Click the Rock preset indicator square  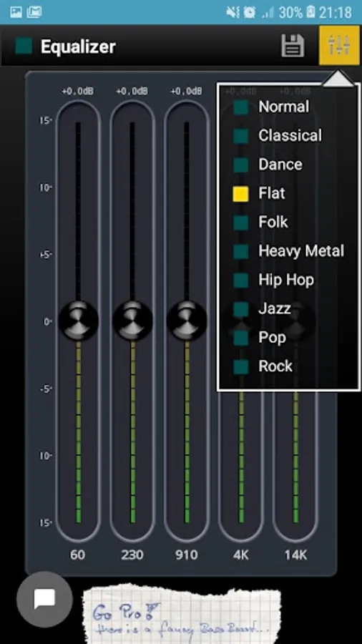[x=241, y=366]
